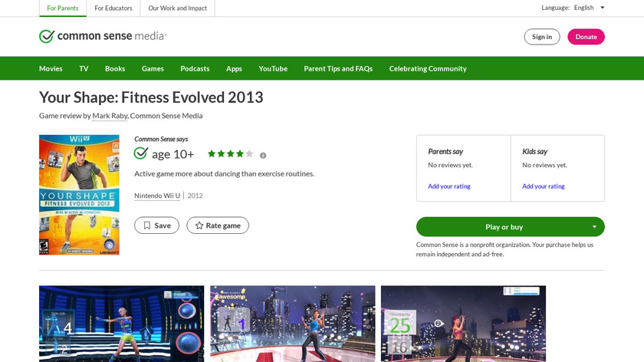The width and height of the screenshot is (644, 362).
Task: Open the screenshot with 'awesome' text
Action: point(292,324)
